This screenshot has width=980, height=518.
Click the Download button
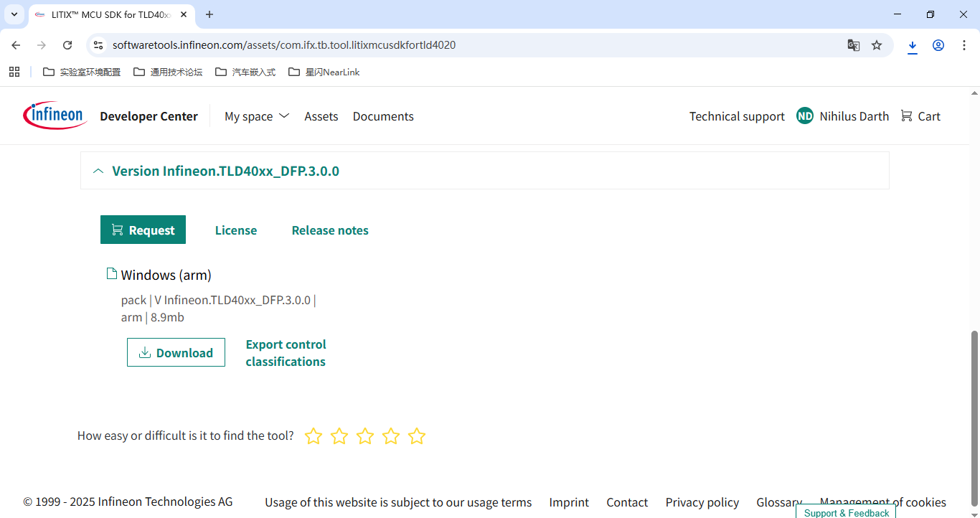176,352
